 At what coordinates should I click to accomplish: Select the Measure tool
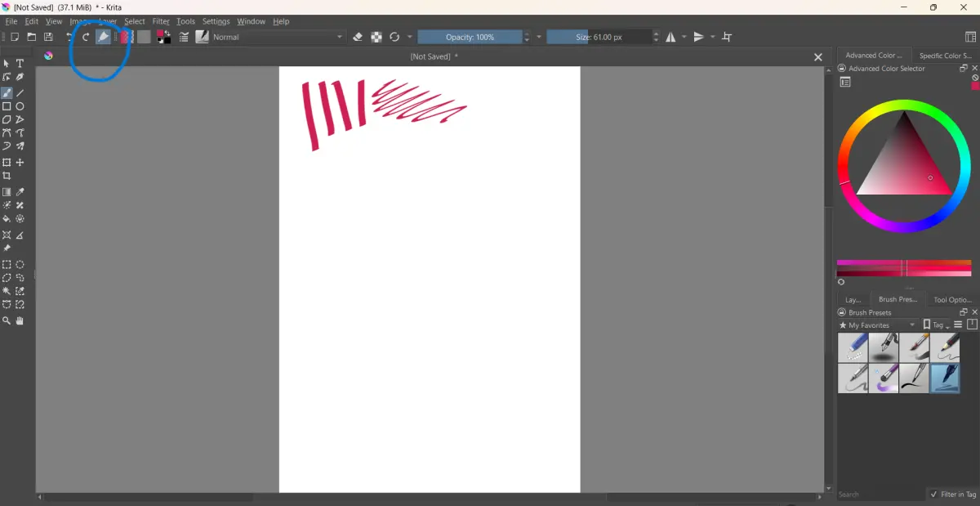coord(20,235)
